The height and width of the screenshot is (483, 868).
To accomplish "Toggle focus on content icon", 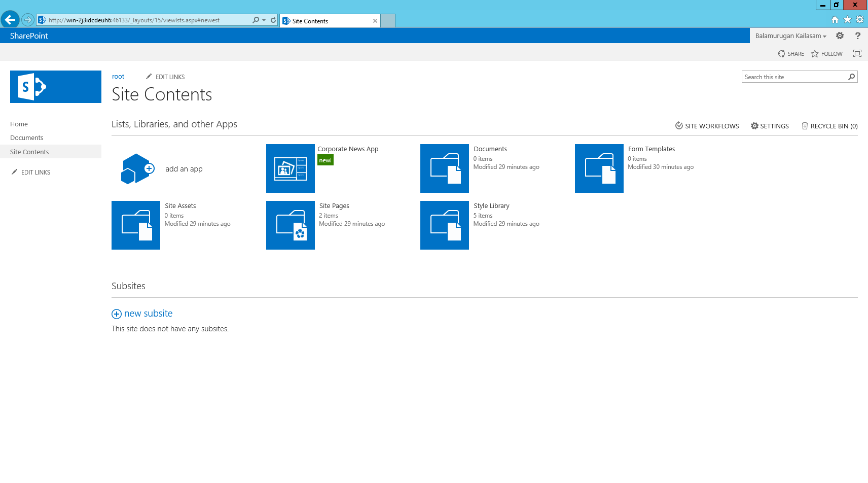I will tap(857, 53).
